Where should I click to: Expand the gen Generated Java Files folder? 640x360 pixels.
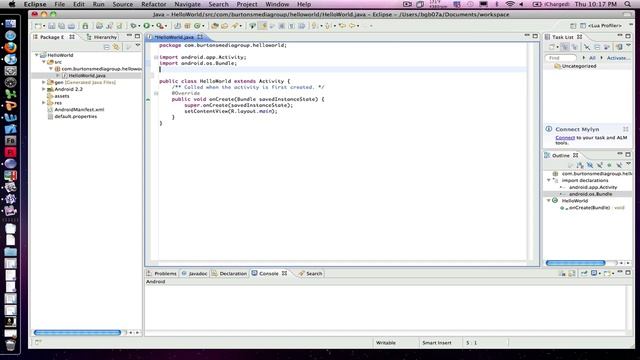click(x=44, y=82)
